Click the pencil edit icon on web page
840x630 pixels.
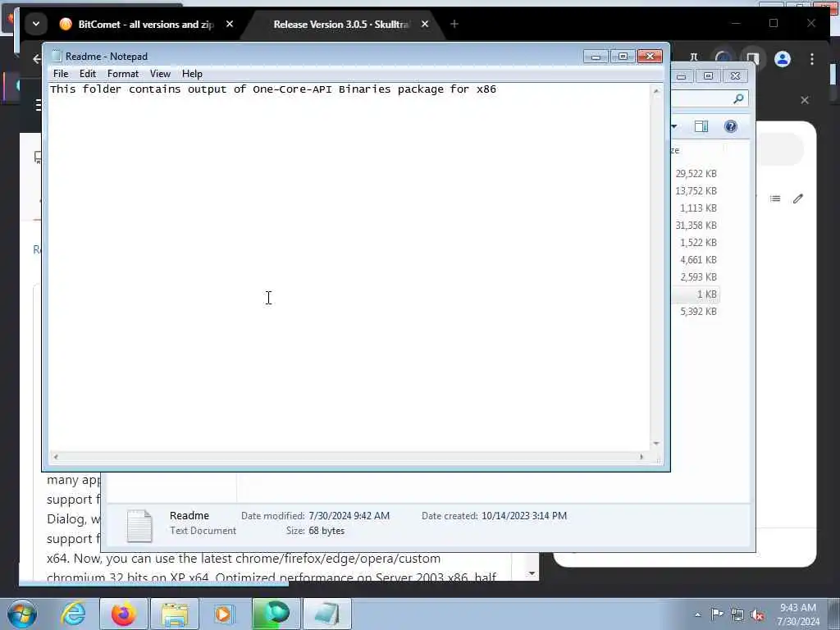[797, 199]
